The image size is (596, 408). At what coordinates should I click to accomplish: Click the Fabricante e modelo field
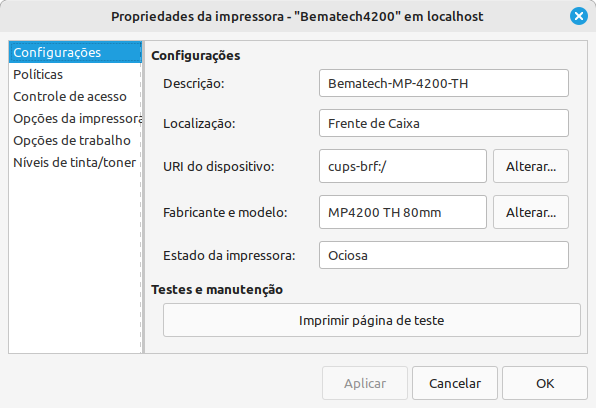[x=403, y=212]
